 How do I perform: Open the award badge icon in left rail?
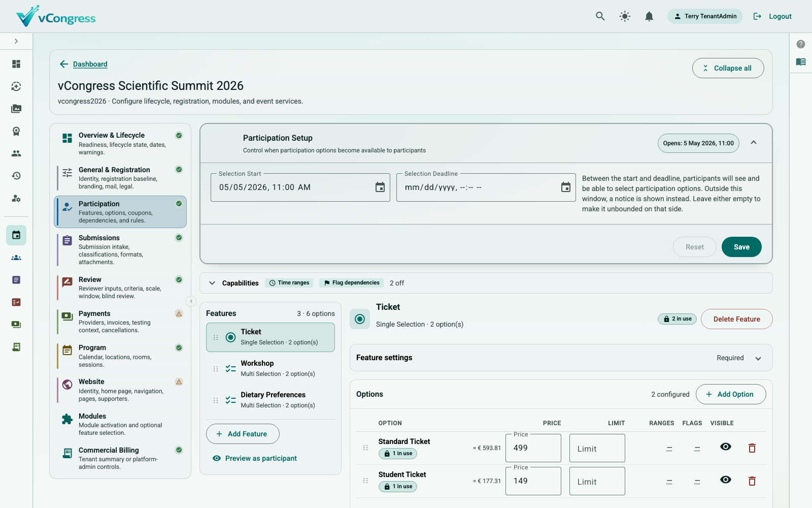tap(16, 131)
